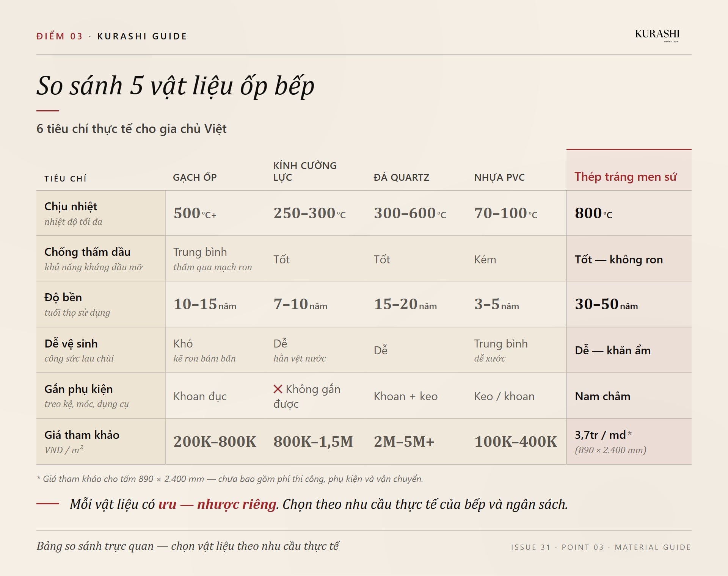Click the 'Kém' oil resistance cell
The width and height of the screenshot is (728, 576).
pyautogui.click(x=485, y=260)
